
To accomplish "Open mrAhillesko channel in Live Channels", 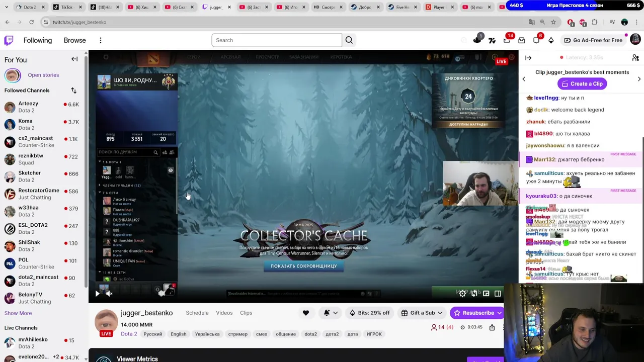I will 42,343.
